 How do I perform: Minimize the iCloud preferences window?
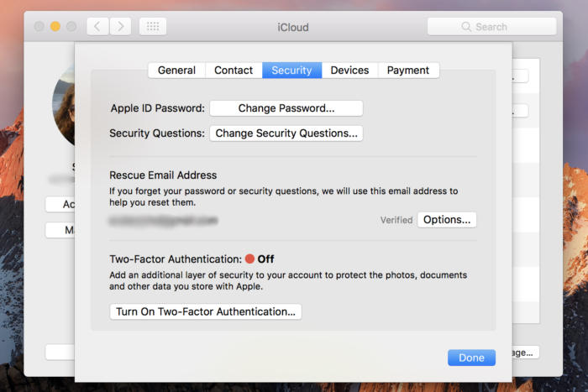pyautogui.click(x=55, y=27)
